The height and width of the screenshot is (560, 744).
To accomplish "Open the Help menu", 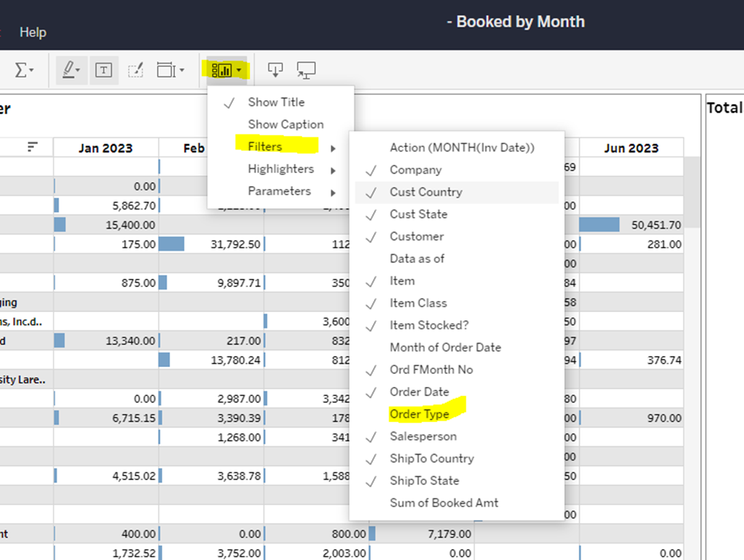I will (33, 32).
